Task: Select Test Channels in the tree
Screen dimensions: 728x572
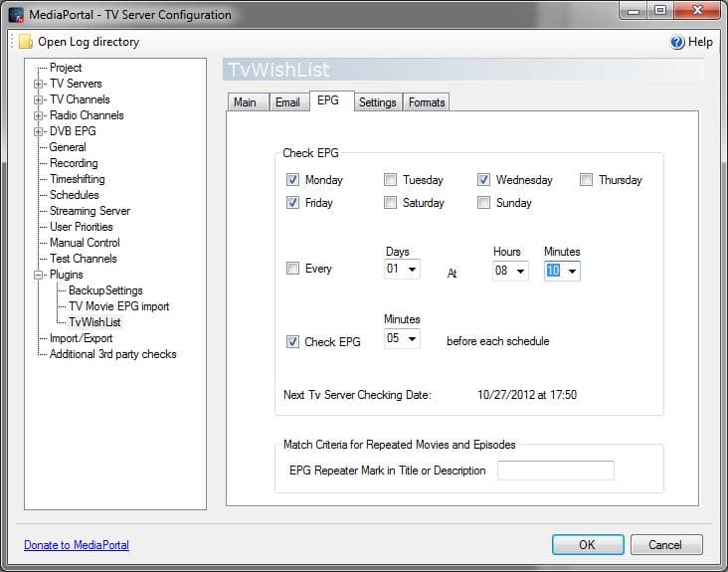Action: tap(84, 259)
